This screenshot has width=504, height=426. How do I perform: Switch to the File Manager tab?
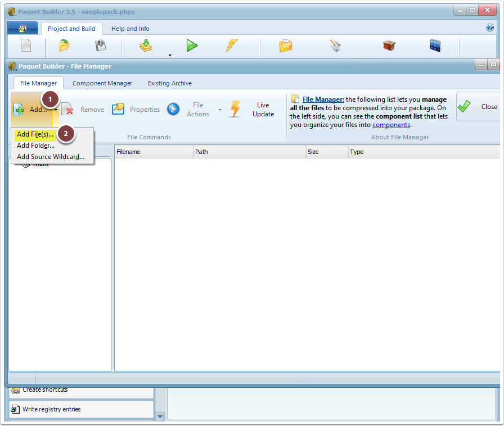point(39,83)
